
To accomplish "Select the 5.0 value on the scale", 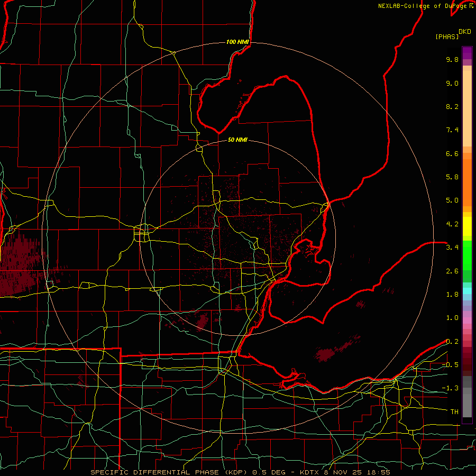I will pyautogui.click(x=452, y=200).
